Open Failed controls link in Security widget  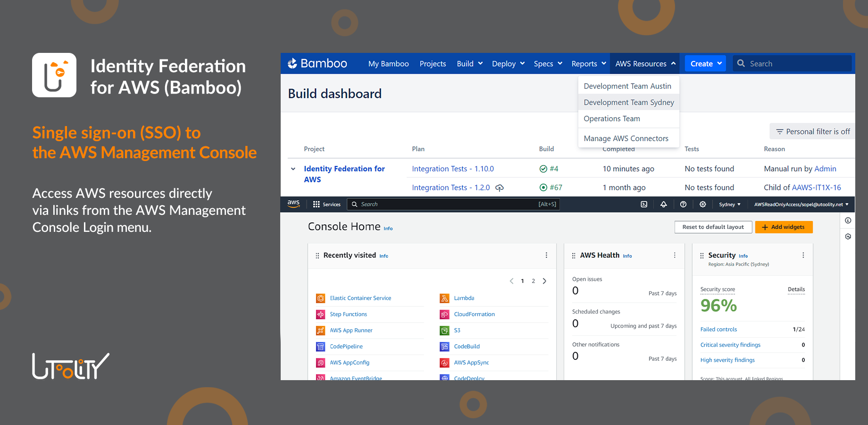point(718,330)
